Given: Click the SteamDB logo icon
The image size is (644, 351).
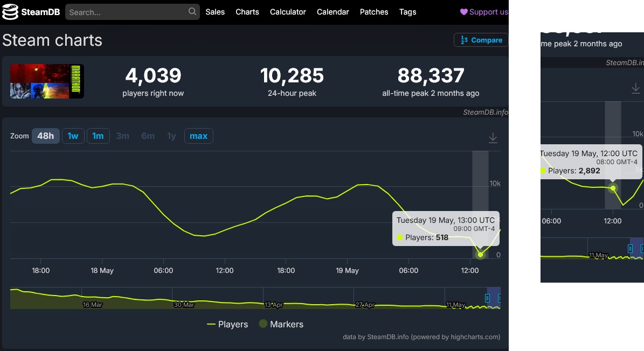Looking at the screenshot, I should [x=10, y=12].
